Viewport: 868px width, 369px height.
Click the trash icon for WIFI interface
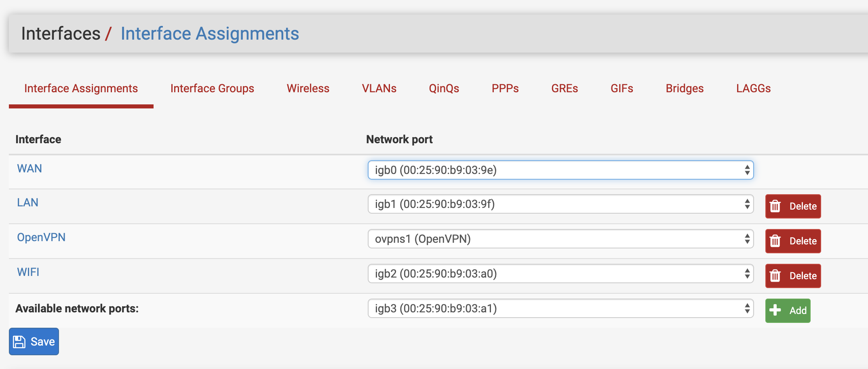(x=775, y=276)
